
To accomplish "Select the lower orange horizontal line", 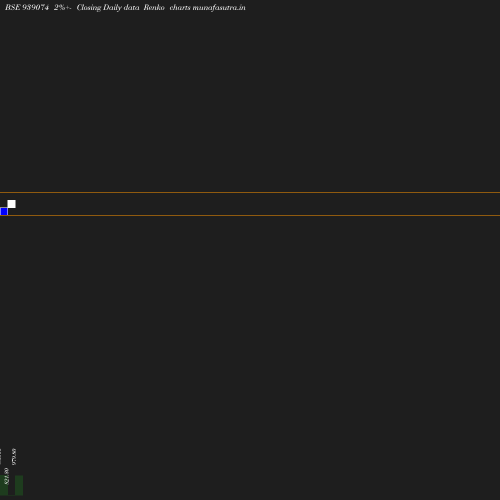I will pyautogui.click(x=250, y=216).
